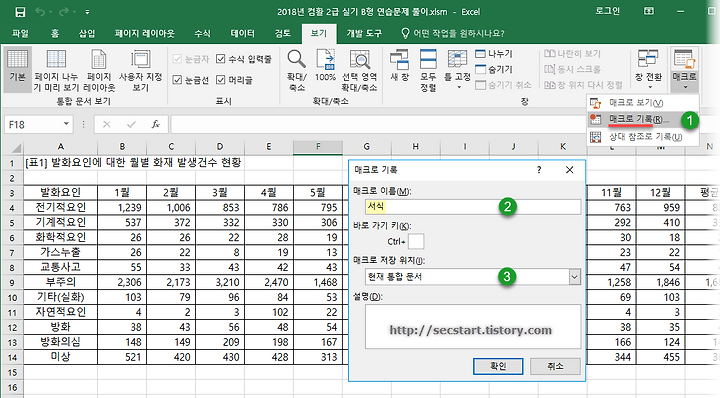Click the Undo arrow icon

40,12
